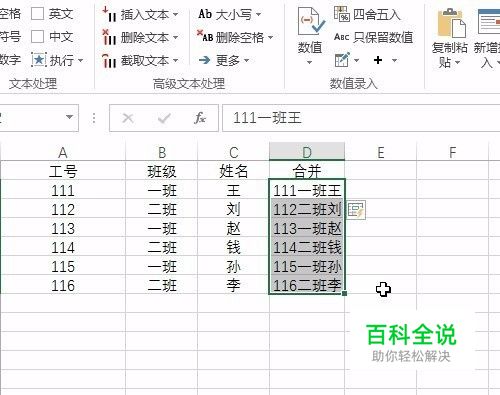Expand the 数值 button dropdown arrow
Image resolution: width=500 pixels, height=395 pixels.
309,63
